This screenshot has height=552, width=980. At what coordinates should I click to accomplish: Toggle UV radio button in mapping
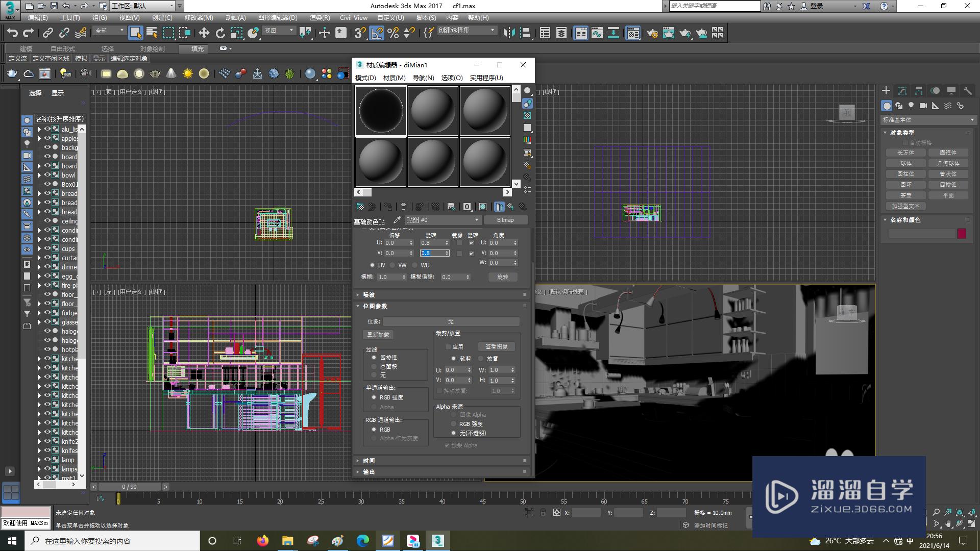[x=372, y=265]
